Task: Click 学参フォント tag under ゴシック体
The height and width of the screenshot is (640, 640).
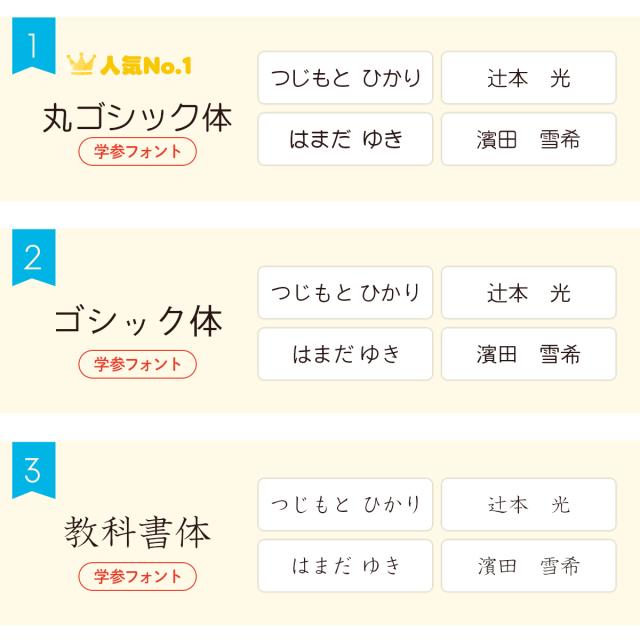Action: tap(137, 364)
